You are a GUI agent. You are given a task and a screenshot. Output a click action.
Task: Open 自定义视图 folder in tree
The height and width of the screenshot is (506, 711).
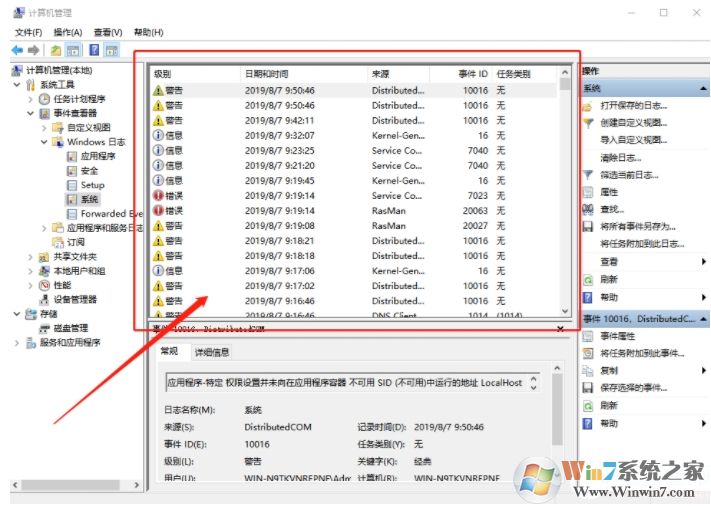pos(88,127)
